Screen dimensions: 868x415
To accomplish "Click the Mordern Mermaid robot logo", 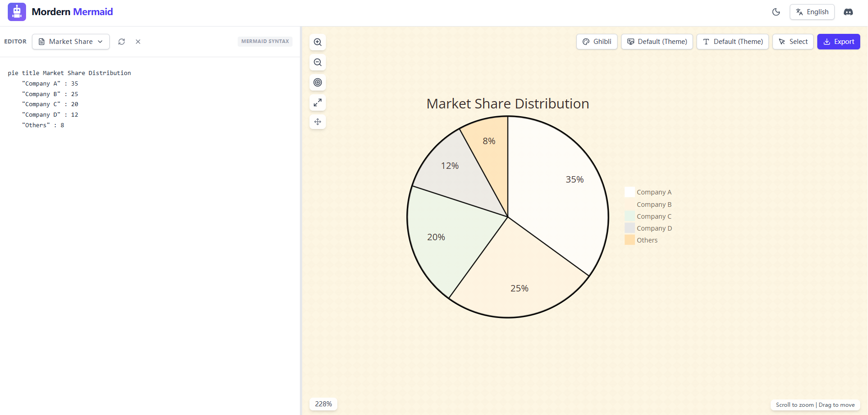I will point(17,12).
